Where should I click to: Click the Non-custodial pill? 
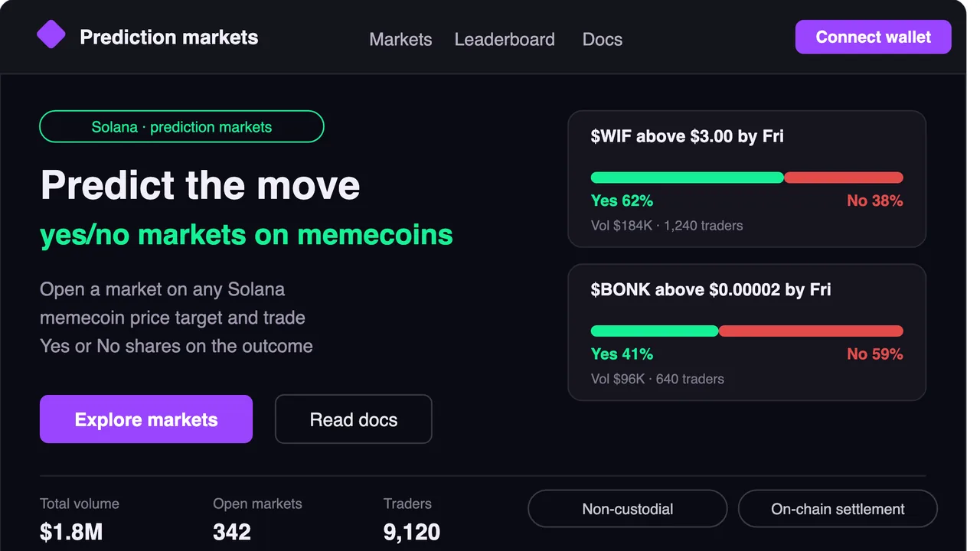click(628, 509)
